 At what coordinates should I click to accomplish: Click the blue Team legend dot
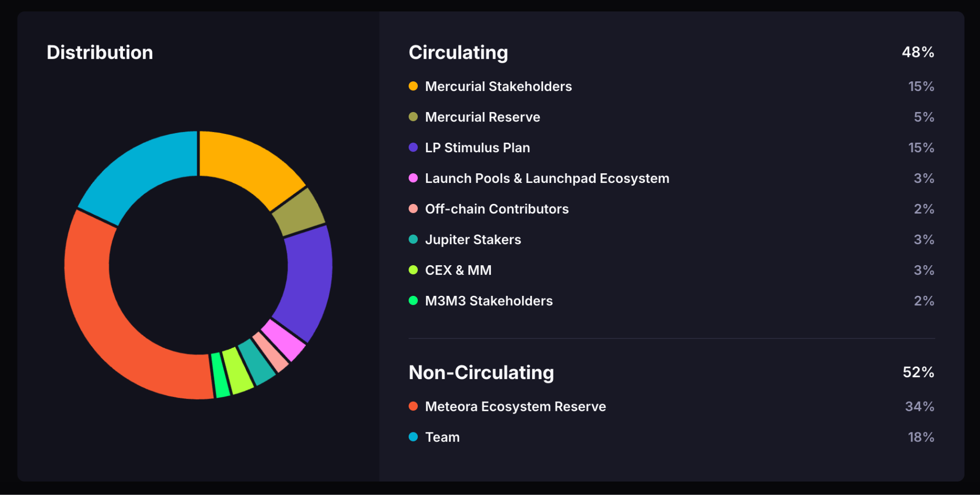tap(413, 437)
